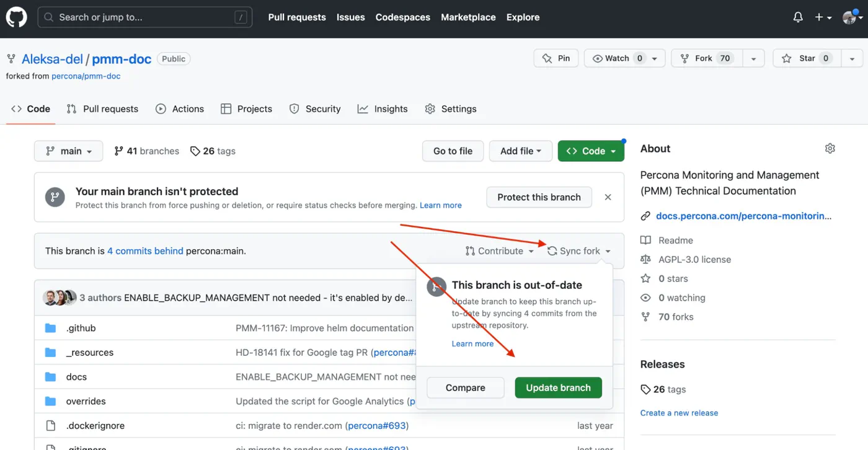
Task: Open Learn more in the protection notice
Action: click(x=441, y=205)
